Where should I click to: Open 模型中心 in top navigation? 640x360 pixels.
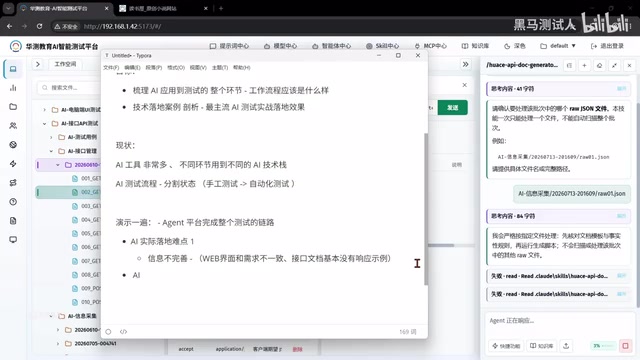pyautogui.click(x=280, y=46)
